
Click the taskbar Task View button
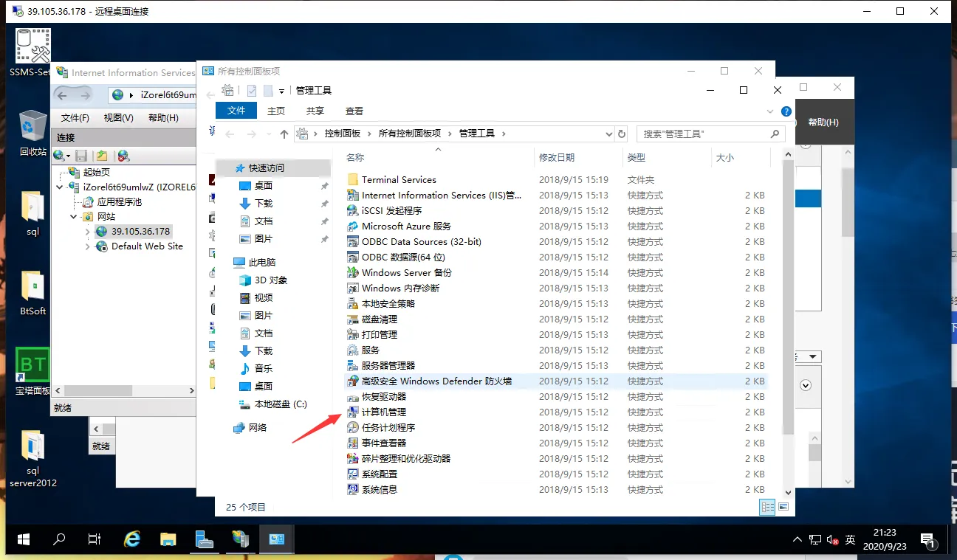pyautogui.click(x=95, y=539)
